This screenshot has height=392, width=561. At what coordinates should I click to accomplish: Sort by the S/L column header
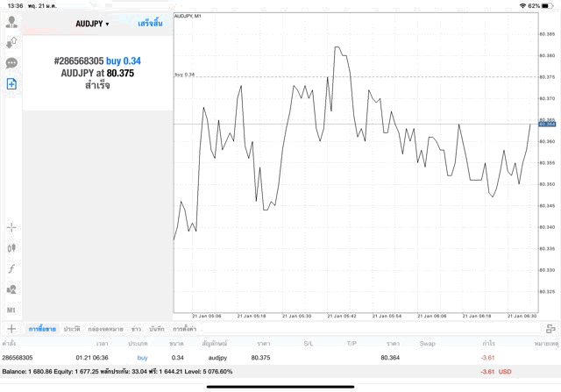click(x=309, y=343)
